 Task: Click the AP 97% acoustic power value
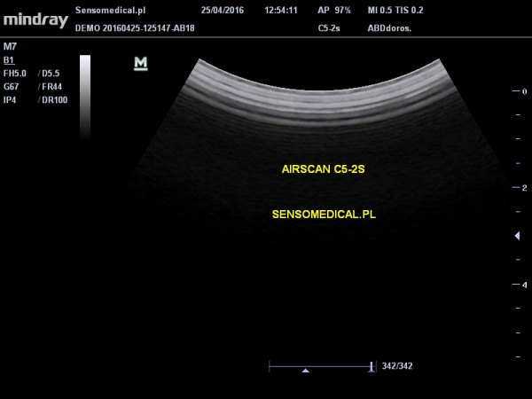click(334, 10)
